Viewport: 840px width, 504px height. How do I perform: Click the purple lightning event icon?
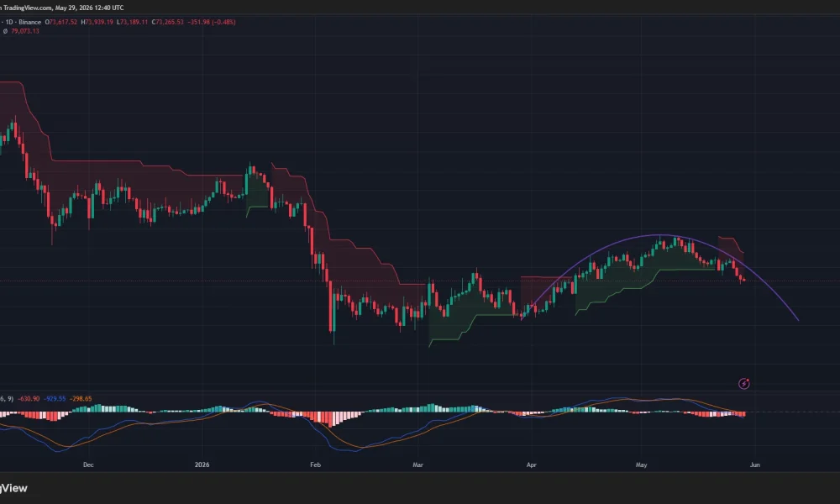743,384
